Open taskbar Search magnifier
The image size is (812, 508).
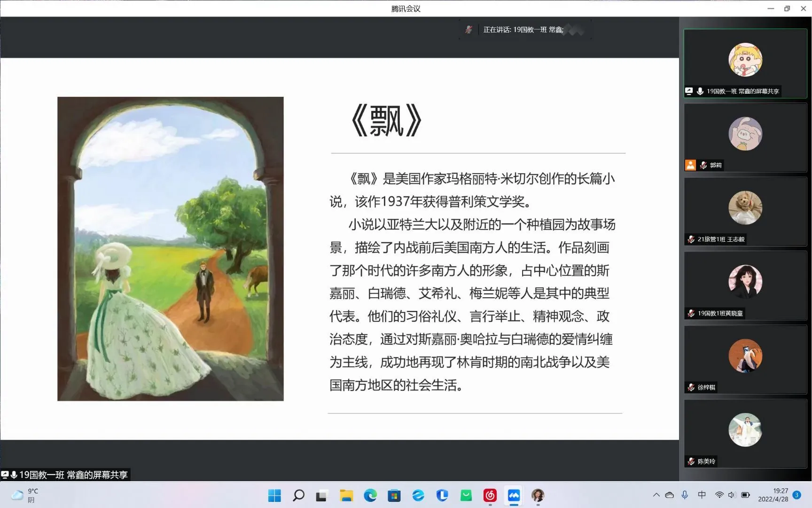pos(298,495)
